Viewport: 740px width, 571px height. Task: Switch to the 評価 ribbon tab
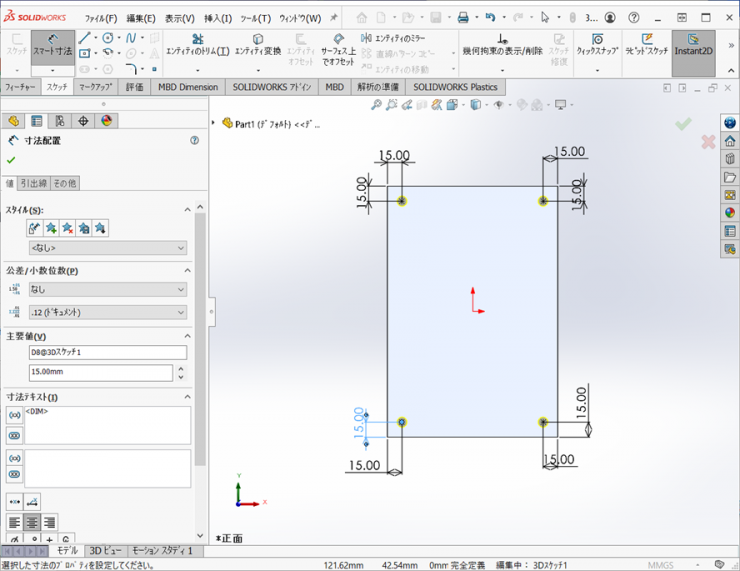pos(135,87)
